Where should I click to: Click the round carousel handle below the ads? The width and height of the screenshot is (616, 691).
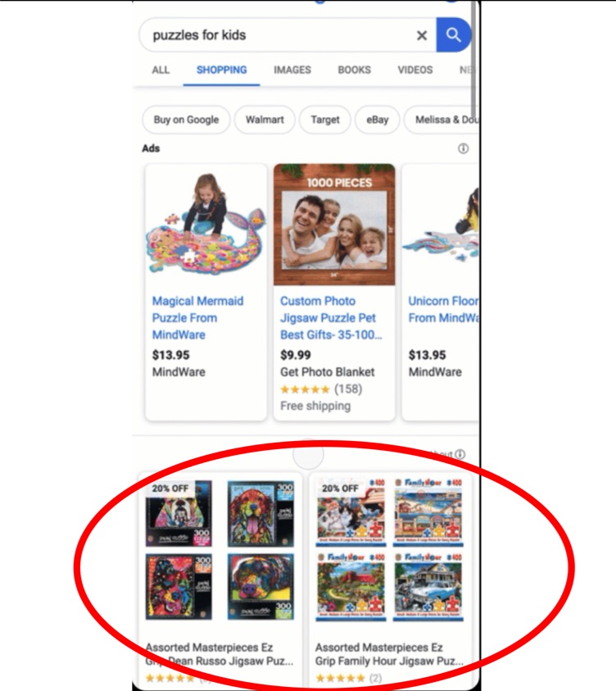pyautogui.click(x=308, y=455)
